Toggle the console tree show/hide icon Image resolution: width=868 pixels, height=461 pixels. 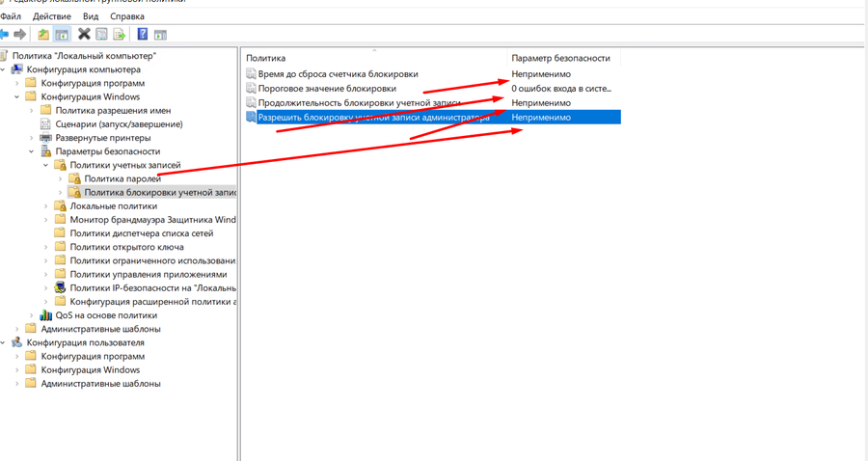(x=62, y=35)
